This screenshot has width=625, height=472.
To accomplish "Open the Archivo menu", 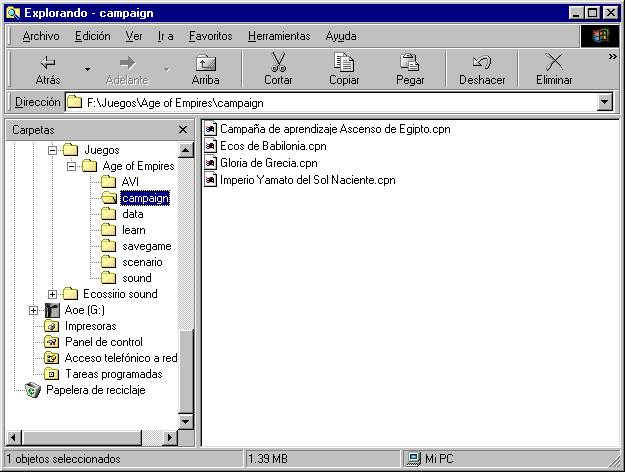I will [x=41, y=36].
